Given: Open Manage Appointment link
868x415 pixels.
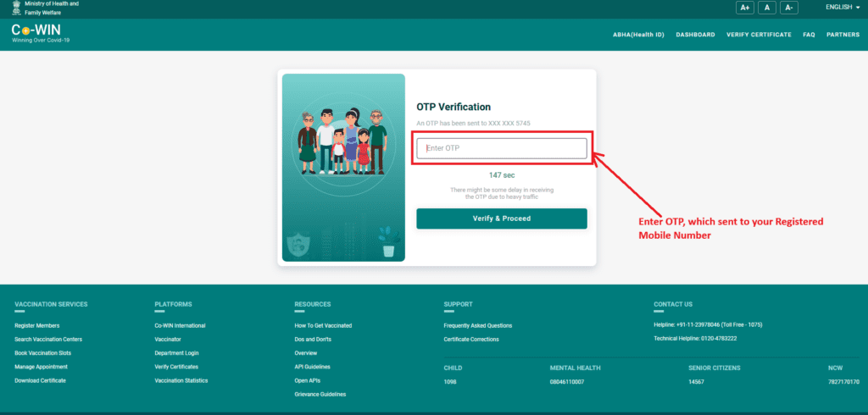Looking at the screenshot, I should click(x=41, y=367).
